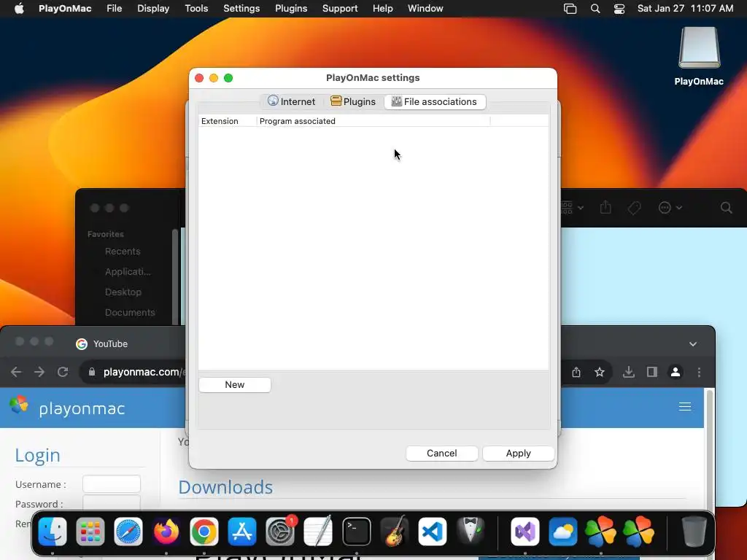Viewport: 747px width, 560px height.
Task: Open the PlayOnMac application menu
Action: click(65, 9)
